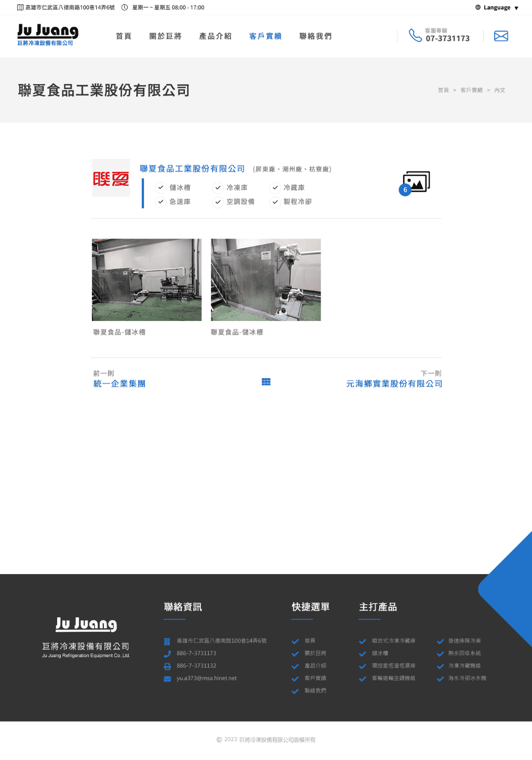The height and width of the screenshot is (760, 532).
Task: Click company title 聯夏食品工業股份有限公司 in blue
Action: [x=192, y=169]
